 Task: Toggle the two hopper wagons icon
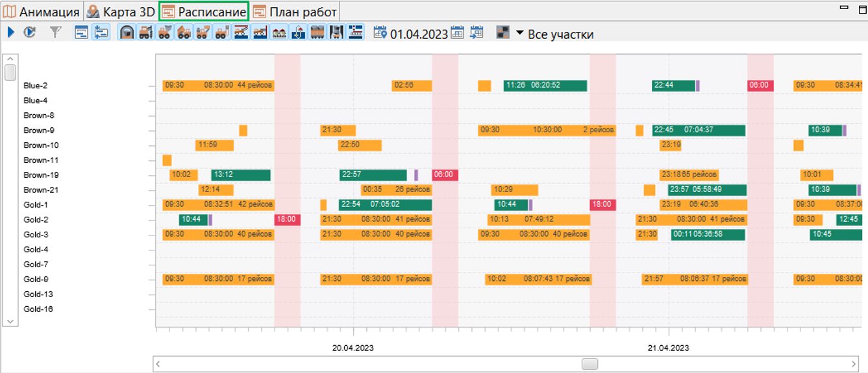pos(280,32)
